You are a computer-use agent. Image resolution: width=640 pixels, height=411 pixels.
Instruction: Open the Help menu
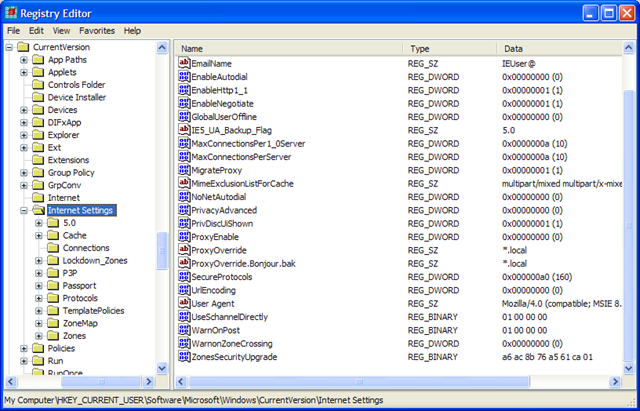132,31
